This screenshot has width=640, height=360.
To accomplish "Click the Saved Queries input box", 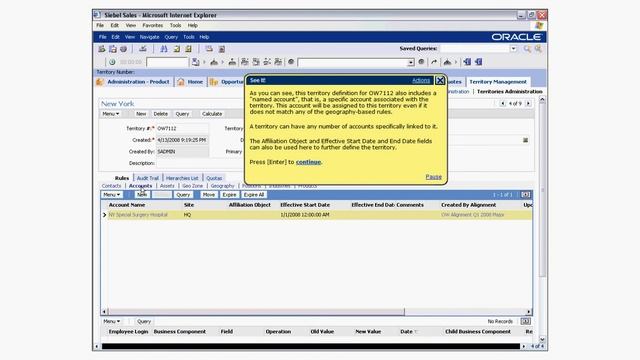I will (x=475, y=49).
